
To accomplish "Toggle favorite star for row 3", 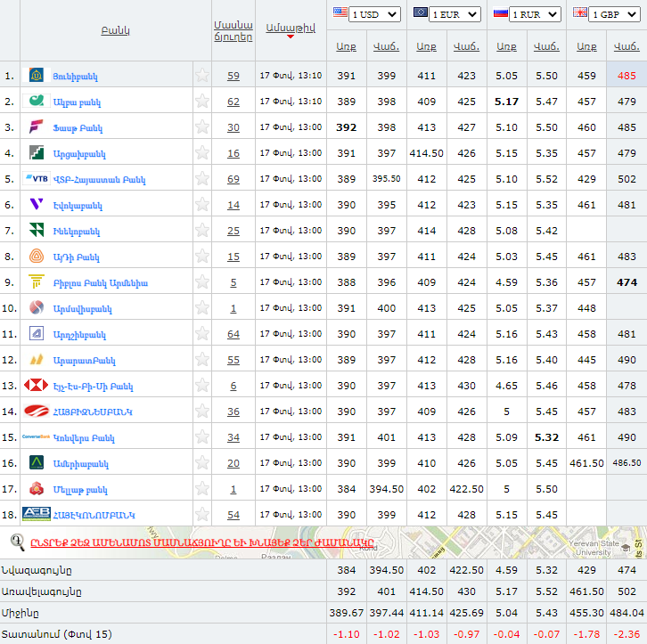I will pos(202,127).
